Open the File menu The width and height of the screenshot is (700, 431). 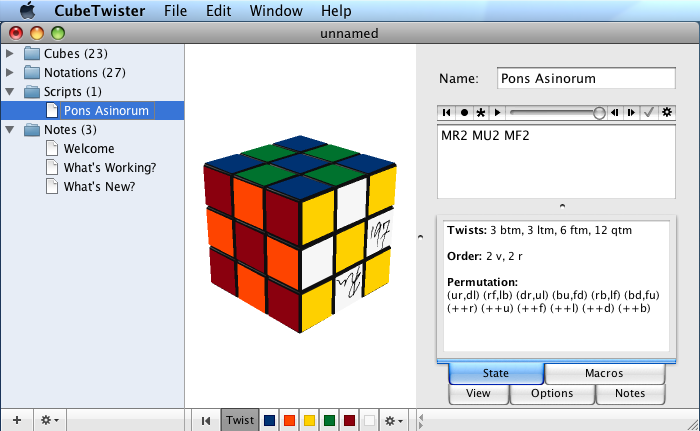[x=175, y=11]
